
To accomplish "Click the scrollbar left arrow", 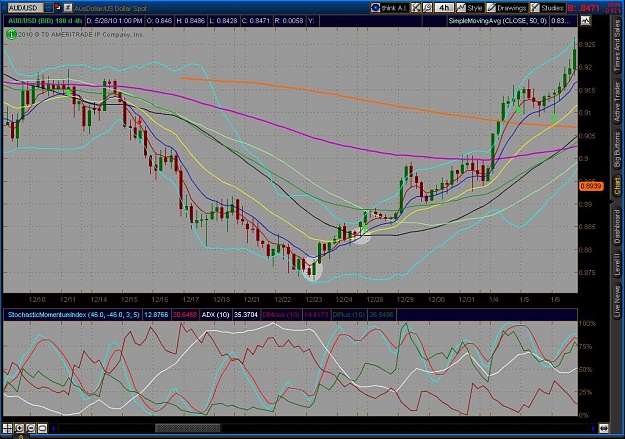I will click(53, 428).
